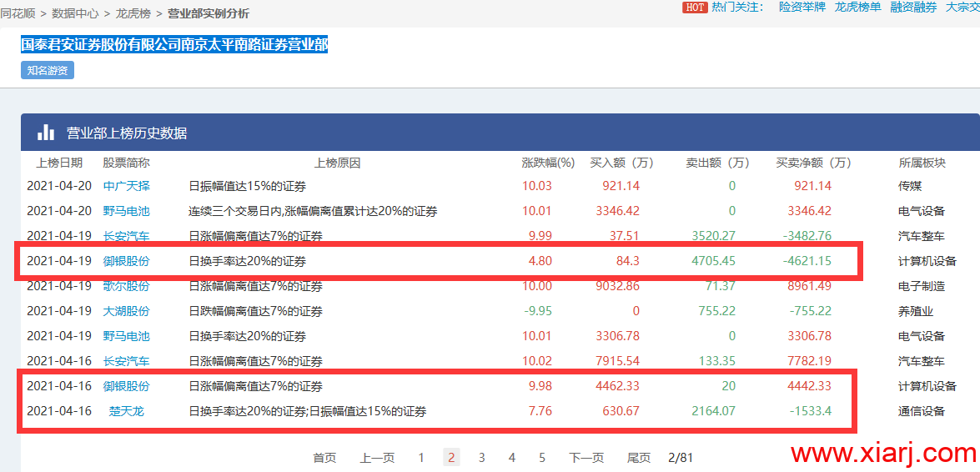Click current page 2 in pagination
The image size is (980, 472).
pos(451,458)
